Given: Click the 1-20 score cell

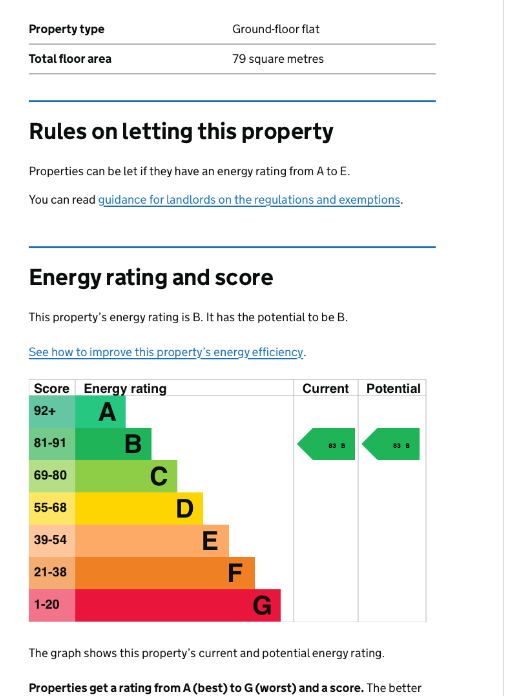Looking at the screenshot, I should coord(52,605).
